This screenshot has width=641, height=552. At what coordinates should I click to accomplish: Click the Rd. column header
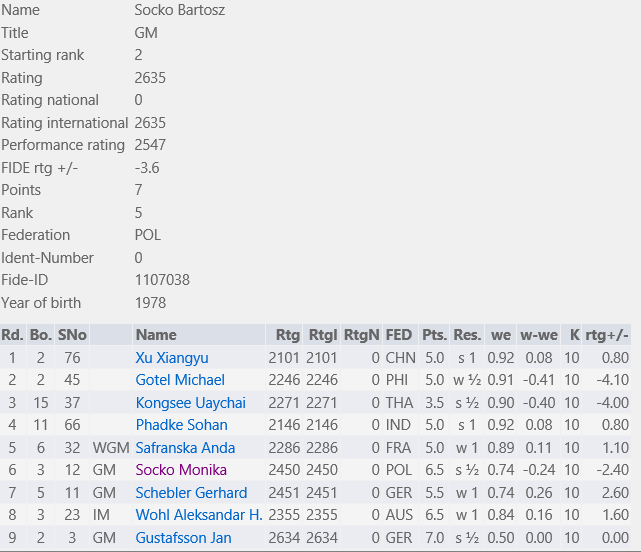pos(13,335)
